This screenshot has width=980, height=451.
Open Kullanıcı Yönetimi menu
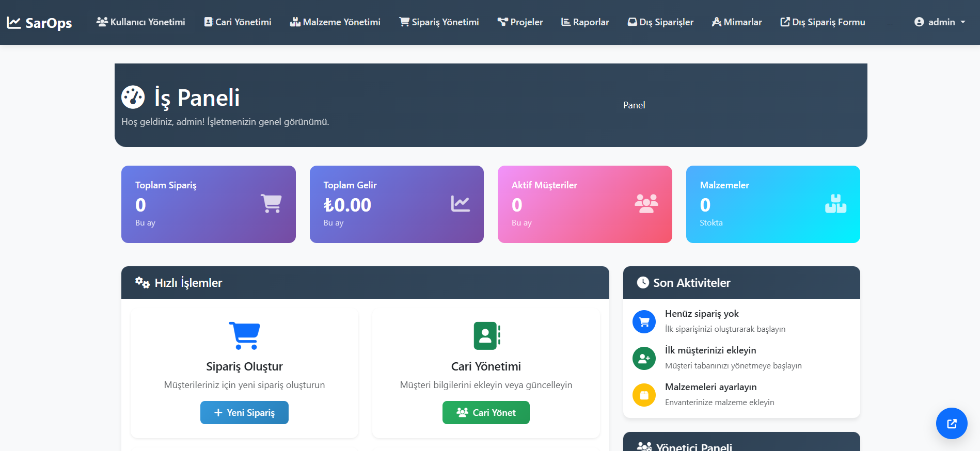click(140, 22)
